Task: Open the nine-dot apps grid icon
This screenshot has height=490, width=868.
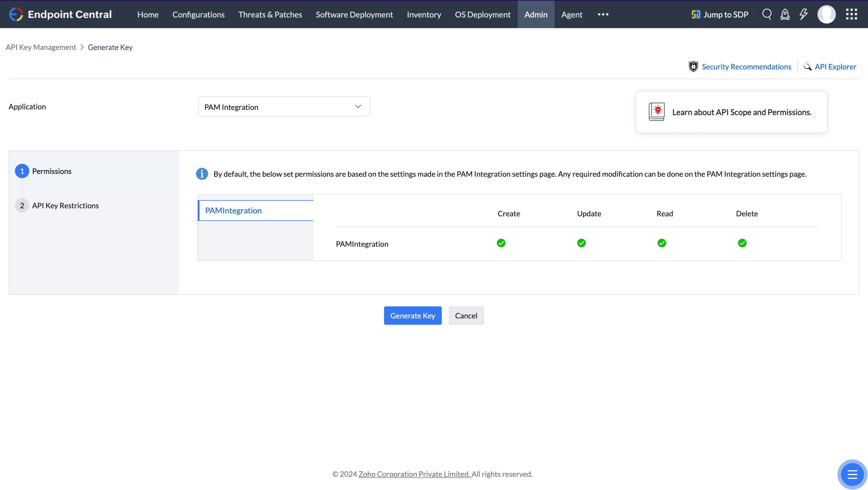Action: [x=851, y=14]
